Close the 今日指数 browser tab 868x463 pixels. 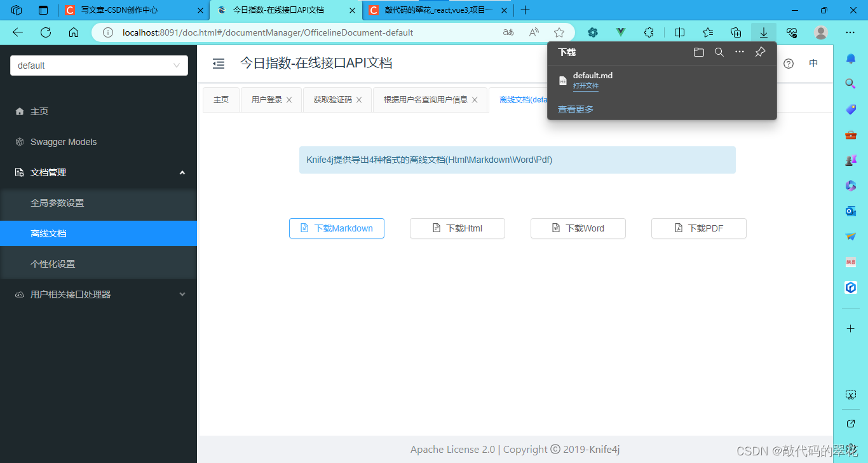352,10
